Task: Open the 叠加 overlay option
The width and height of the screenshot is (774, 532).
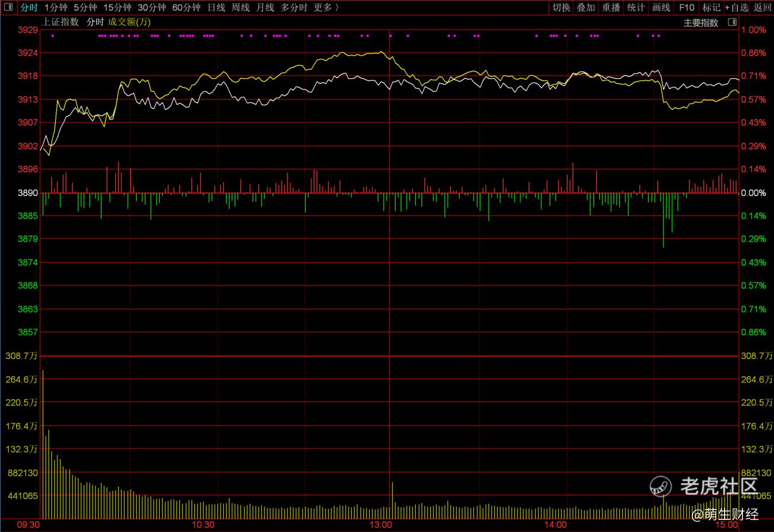Action: coord(586,7)
